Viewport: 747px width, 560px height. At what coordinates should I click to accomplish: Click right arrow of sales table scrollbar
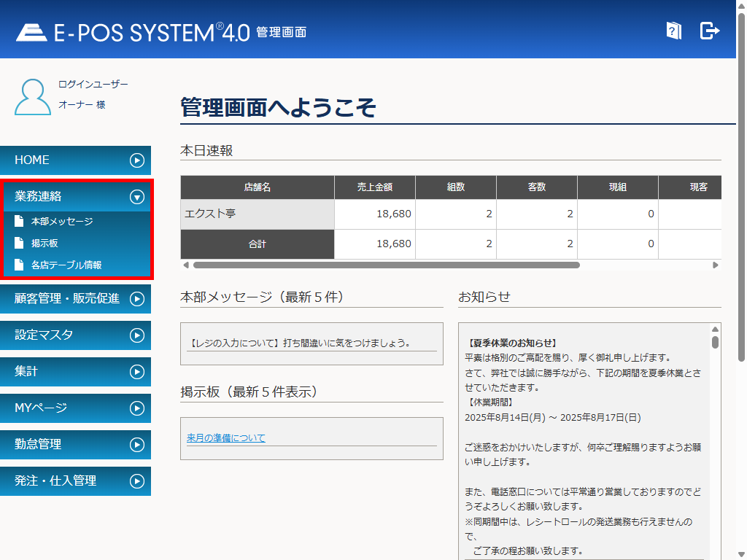[x=716, y=265]
